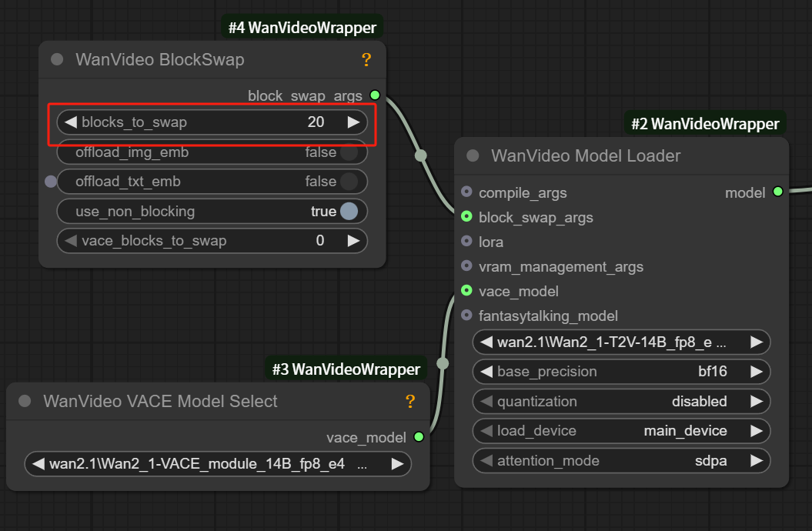Click the #2 WanVideoWrapper badge
This screenshot has width=812, height=531.
pos(705,124)
